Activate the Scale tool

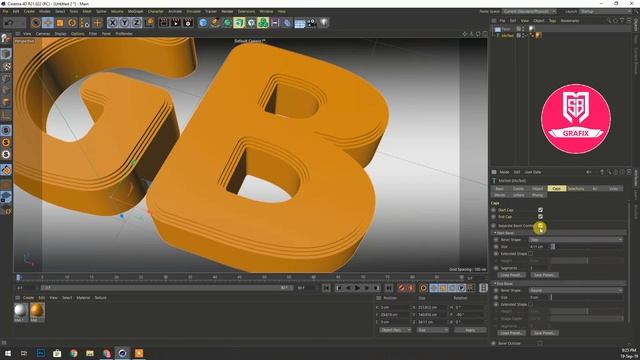[x=60, y=23]
